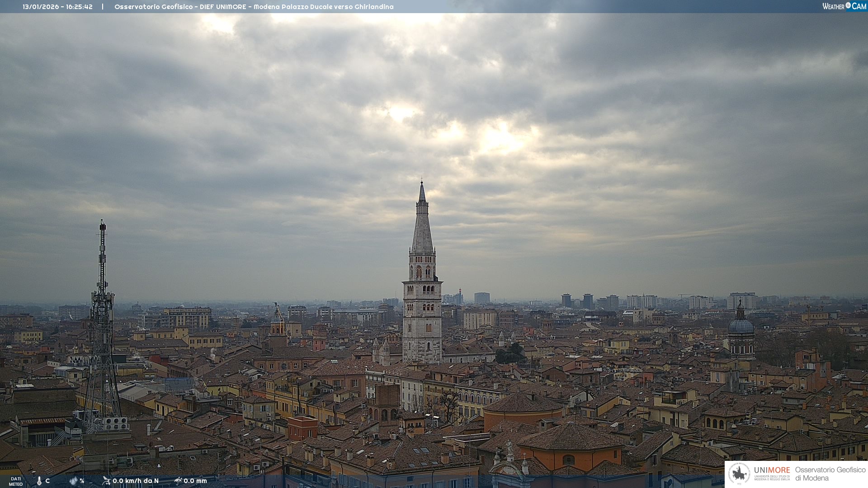Click the wind anemometer icon

point(106,481)
